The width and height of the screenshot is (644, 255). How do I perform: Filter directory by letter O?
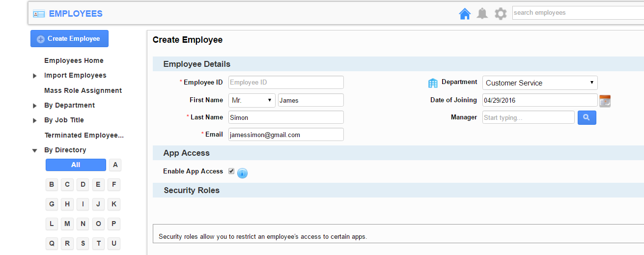pyautogui.click(x=98, y=224)
